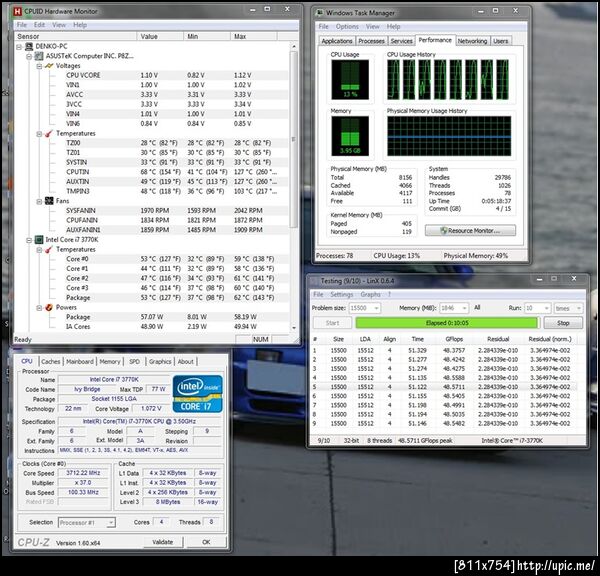Click the Fans icon in HWMonitor
Viewport: 600px width, 576px height.
(49, 201)
